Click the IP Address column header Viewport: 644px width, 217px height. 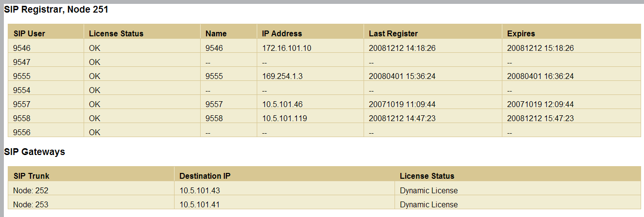point(282,33)
